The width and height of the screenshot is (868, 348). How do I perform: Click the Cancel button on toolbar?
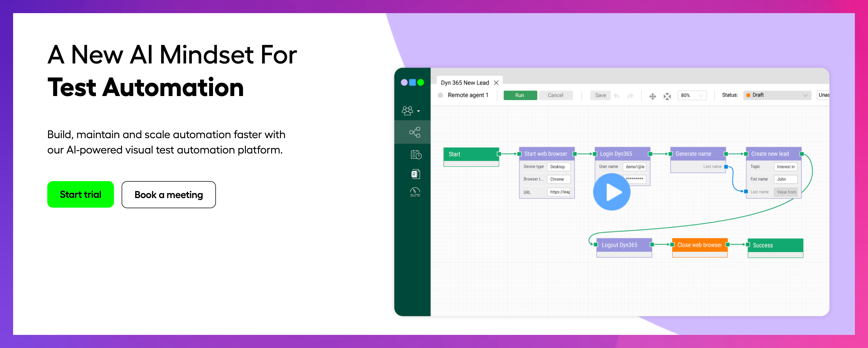(x=556, y=95)
